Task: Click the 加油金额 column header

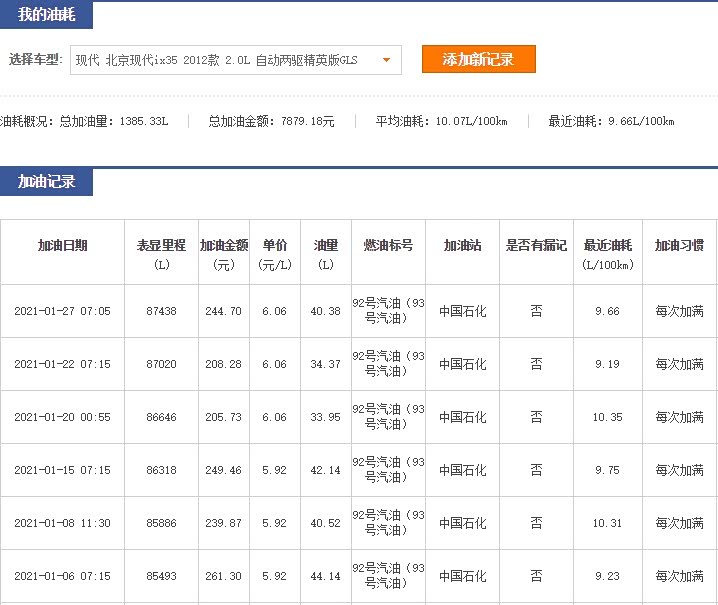Action: click(x=223, y=245)
